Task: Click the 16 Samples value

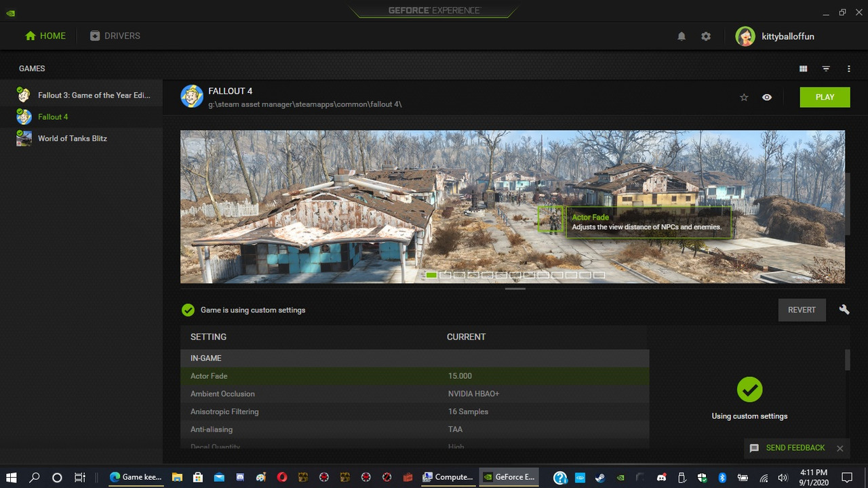Action: point(468,411)
